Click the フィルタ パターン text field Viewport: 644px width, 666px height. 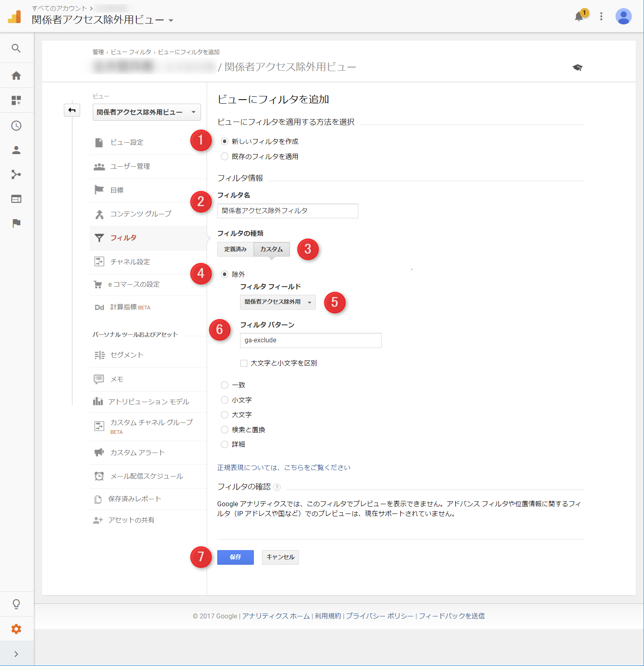click(x=310, y=340)
